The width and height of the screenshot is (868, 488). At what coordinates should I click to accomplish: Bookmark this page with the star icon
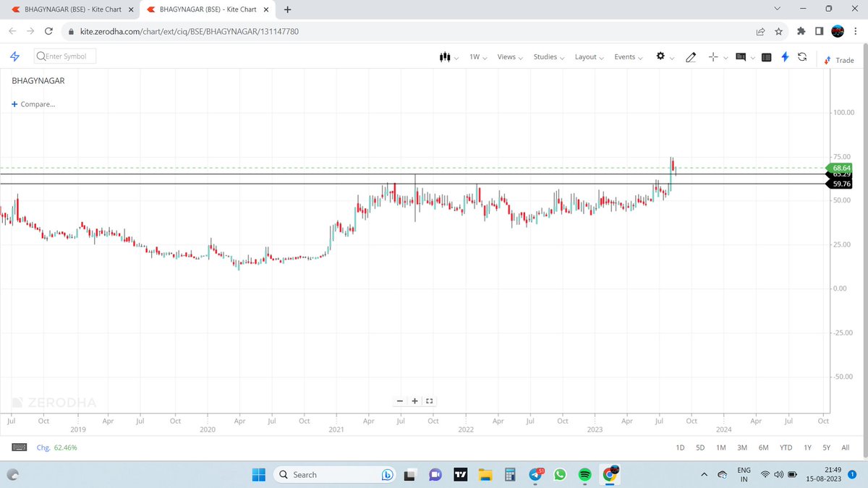(778, 32)
